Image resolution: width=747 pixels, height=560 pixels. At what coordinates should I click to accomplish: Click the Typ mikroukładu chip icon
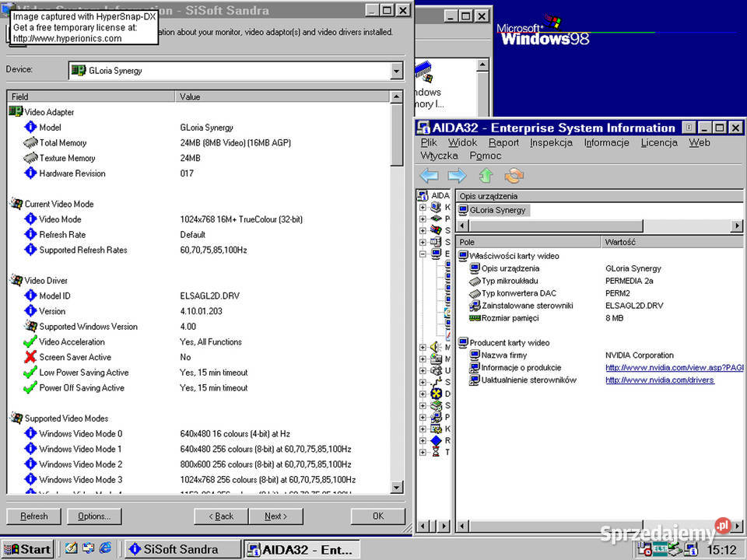point(475,281)
